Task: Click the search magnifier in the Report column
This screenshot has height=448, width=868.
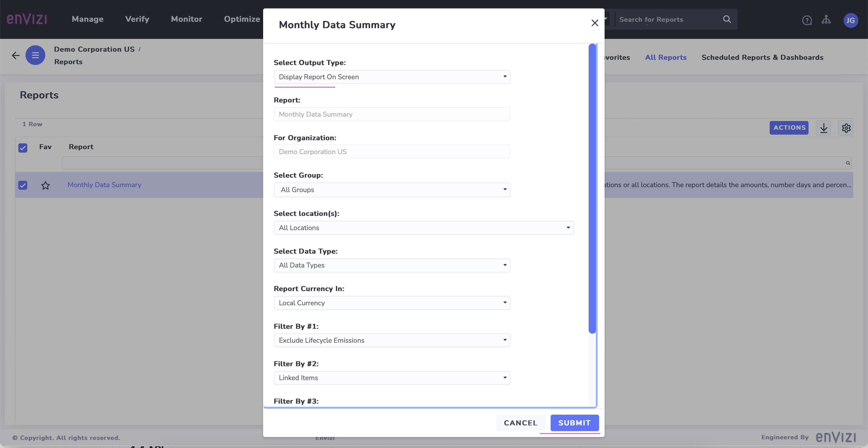Action: pyautogui.click(x=848, y=163)
